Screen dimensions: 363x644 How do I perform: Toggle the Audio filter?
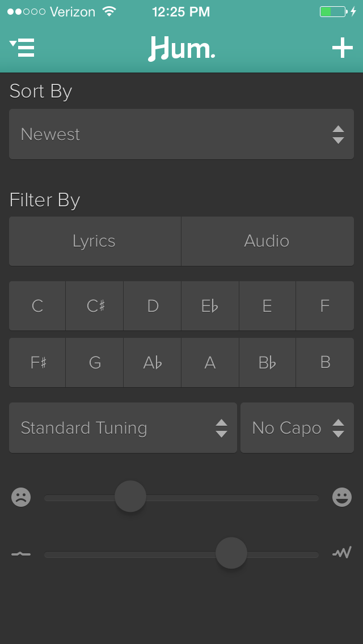coord(267,241)
